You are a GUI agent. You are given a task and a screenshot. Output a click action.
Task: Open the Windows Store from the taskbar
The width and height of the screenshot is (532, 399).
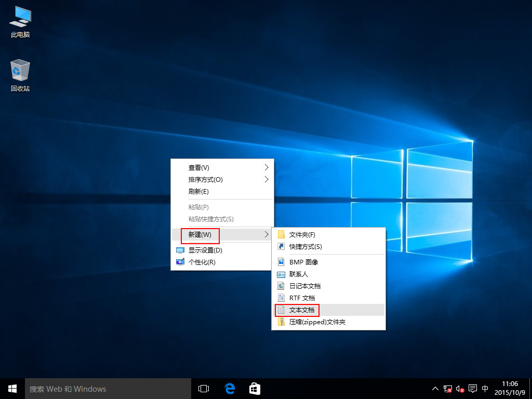click(254, 388)
